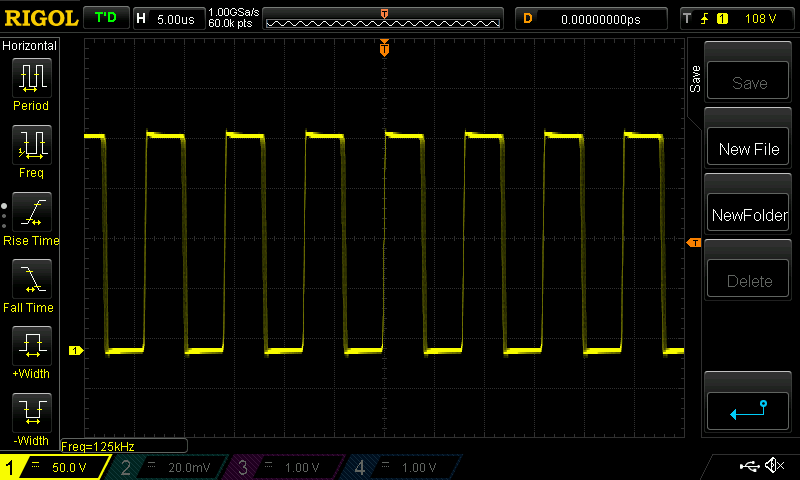The height and width of the screenshot is (480, 800).
Task: Click the Freq=125kHz measurement result
Action: (97, 446)
